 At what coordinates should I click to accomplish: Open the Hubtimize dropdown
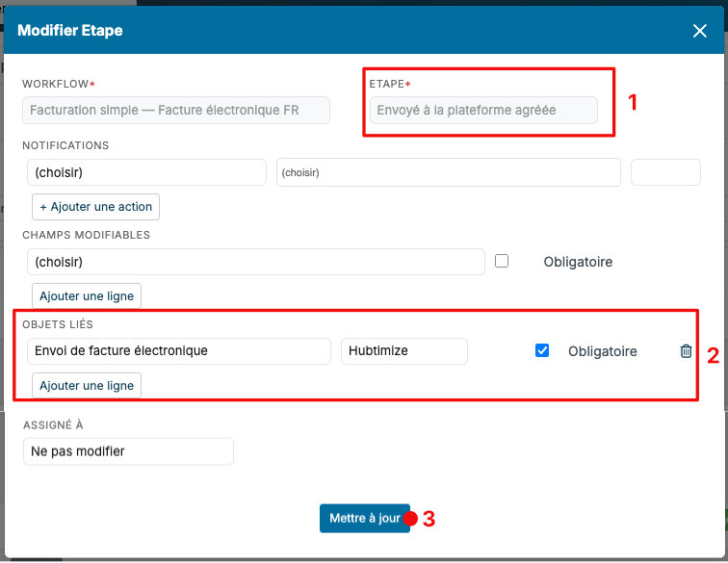click(403, 351)
